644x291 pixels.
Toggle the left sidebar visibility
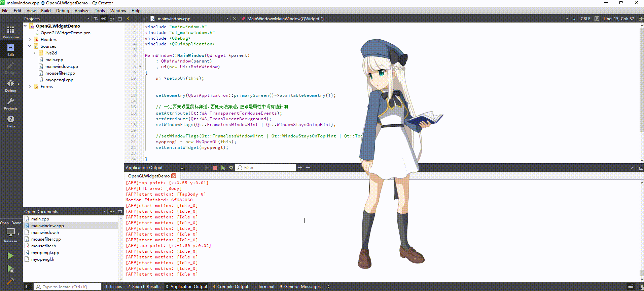(x=27, y=287)
